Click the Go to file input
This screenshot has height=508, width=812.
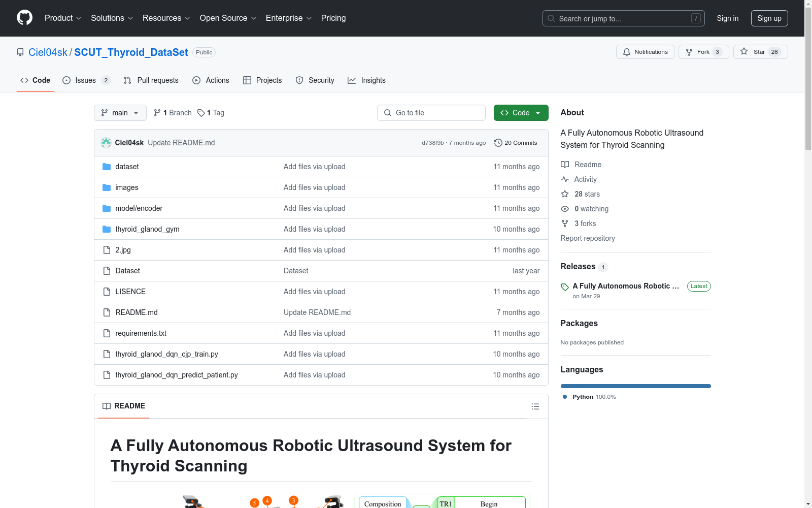[431, 113]
